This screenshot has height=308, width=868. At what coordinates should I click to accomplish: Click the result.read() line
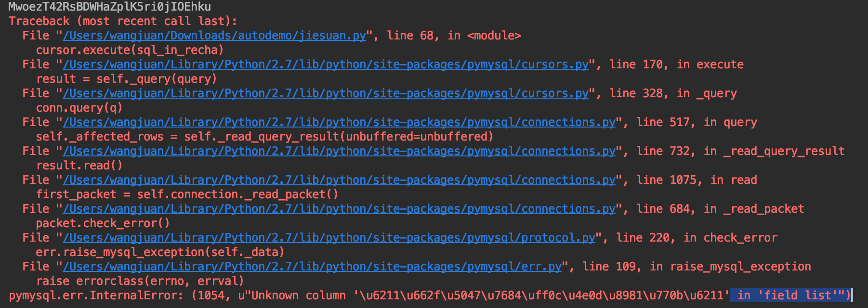tap(79, 166)
